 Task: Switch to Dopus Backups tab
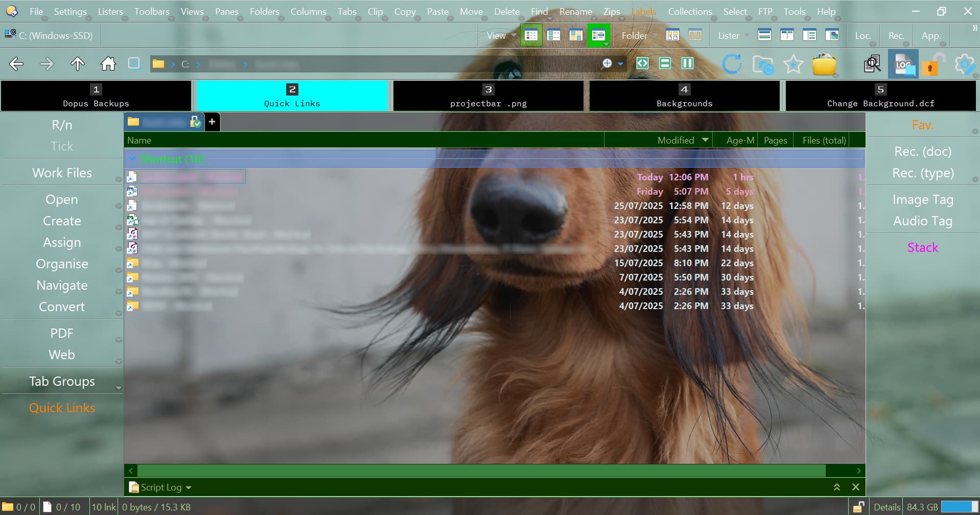[96, 96]
